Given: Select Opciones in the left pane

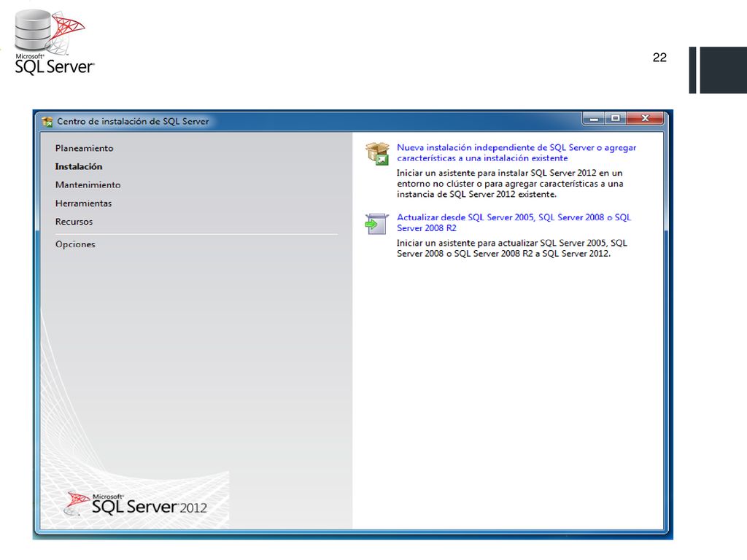Looking at the screenshot, I should coord(75,244).
